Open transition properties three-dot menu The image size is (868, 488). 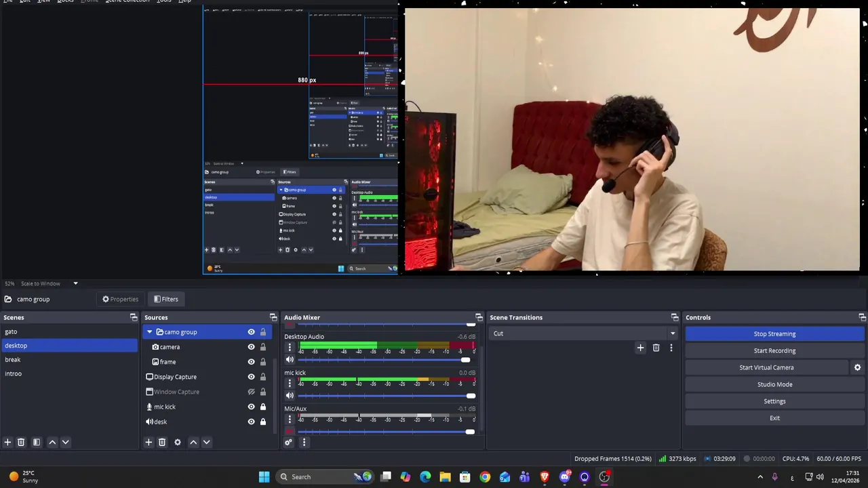pyautogui.click(x=671, y=348)
